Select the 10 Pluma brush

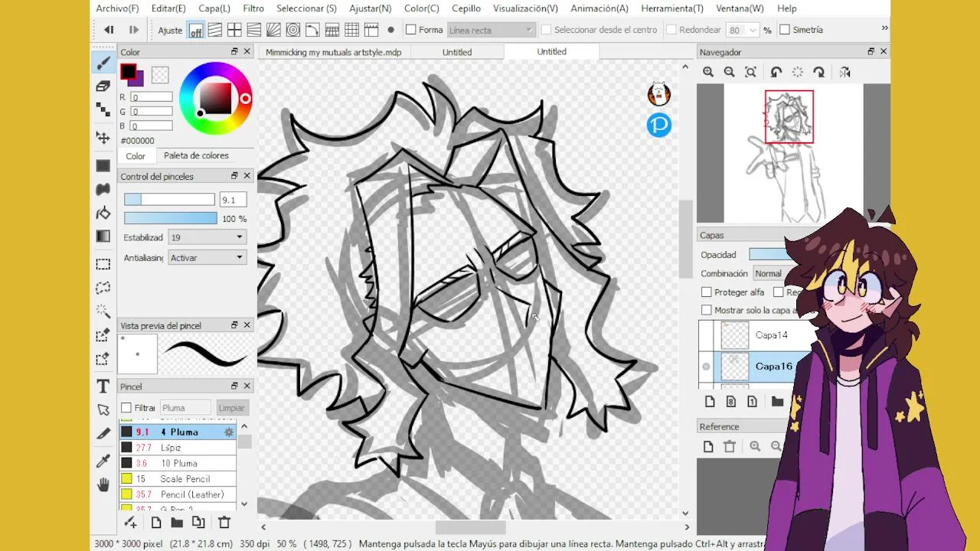(178, 463)
